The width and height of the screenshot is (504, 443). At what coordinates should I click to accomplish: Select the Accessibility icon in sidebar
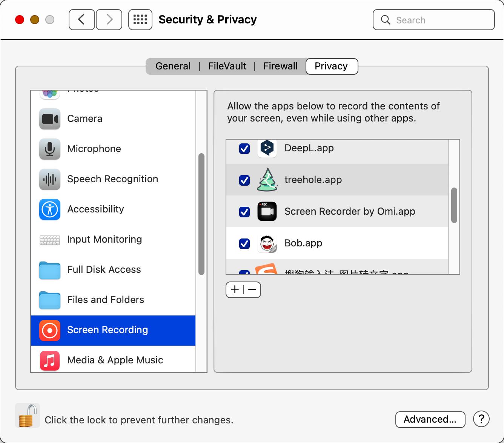point(50,209)
